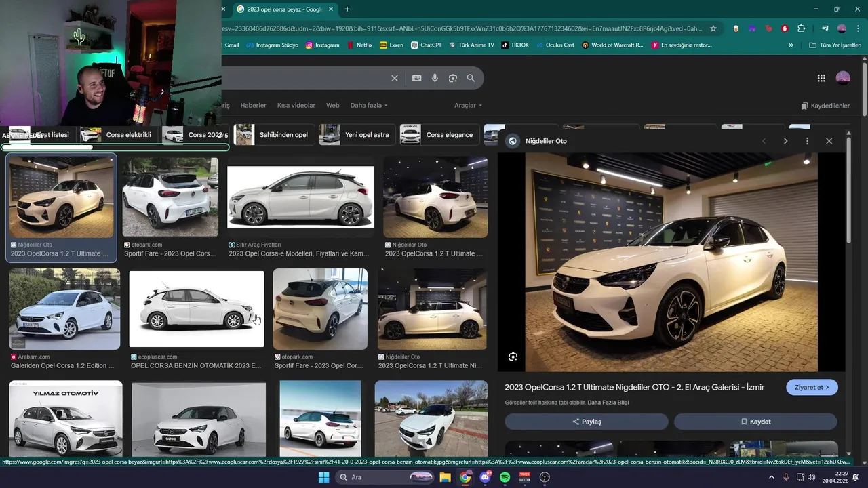Click the globe icon beside Niğdeliler Oto
This screenshot has width=868, height=488.
513,141
